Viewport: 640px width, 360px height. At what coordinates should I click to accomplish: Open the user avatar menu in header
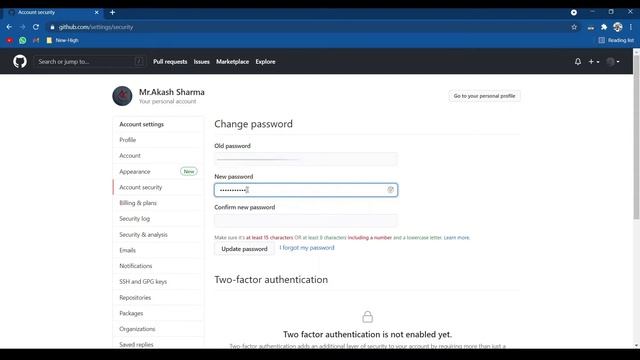(613, 62)
